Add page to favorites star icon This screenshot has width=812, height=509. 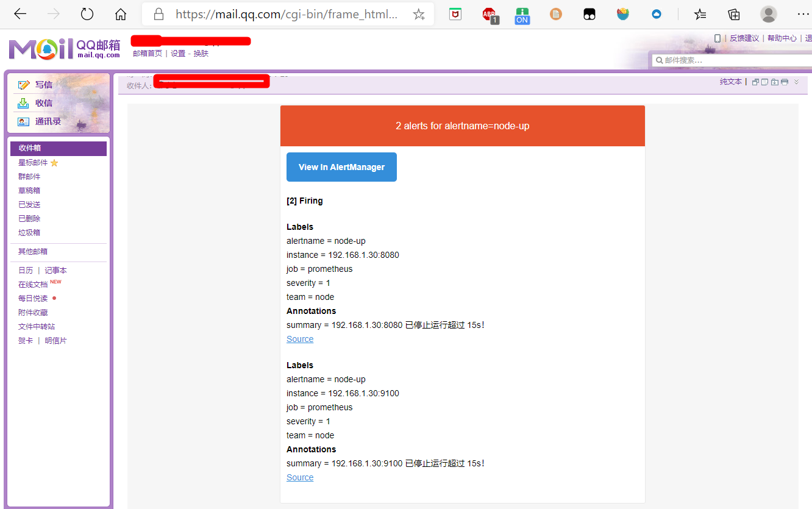pyautogui.click(x=419, y=14)
